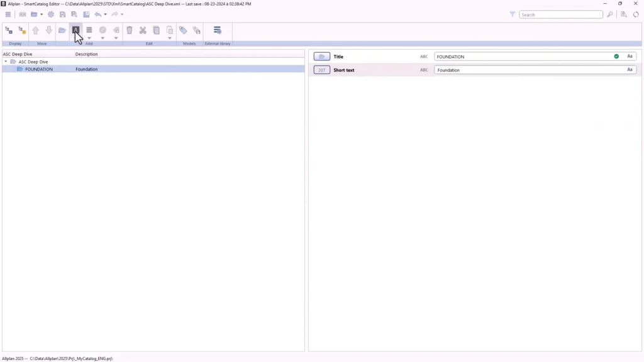The width and height of the screenshot is (644, 362).
Task: Collapse the ASC Deep Dive tree node
Action: 6,62
